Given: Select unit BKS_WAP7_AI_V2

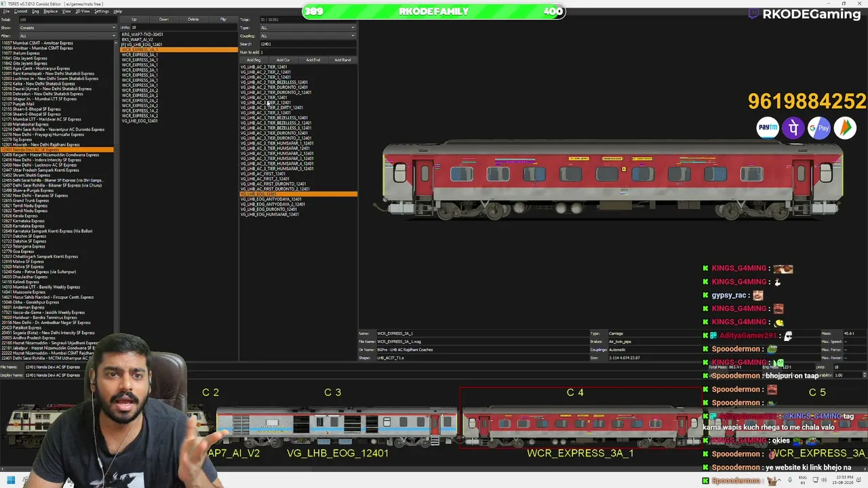Looking at the screenshot, I should (137, 39).
